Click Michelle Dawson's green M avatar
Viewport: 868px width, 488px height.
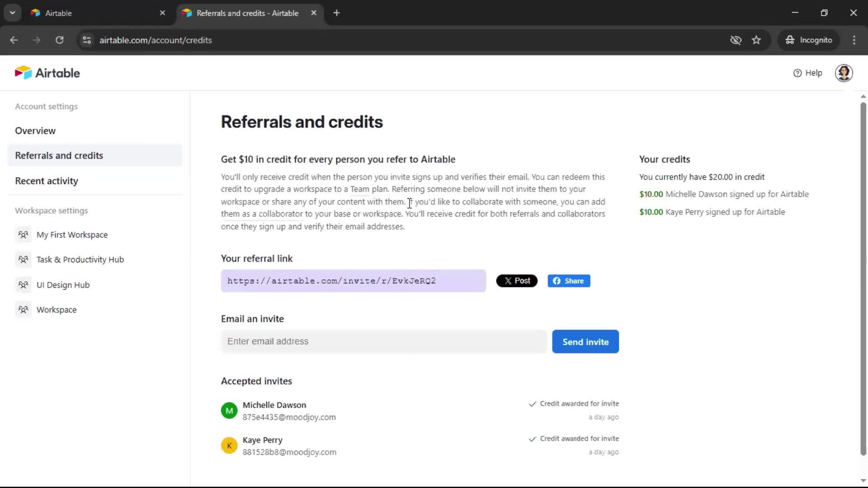tap(229, 411)
